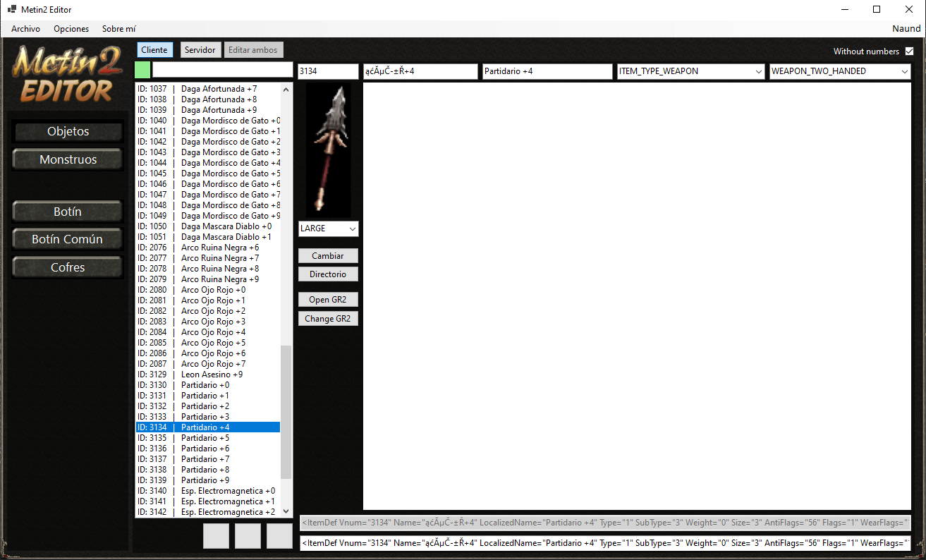Click the item ID field showing 3134
Screen dimensions: 926x560
point(329,71)
